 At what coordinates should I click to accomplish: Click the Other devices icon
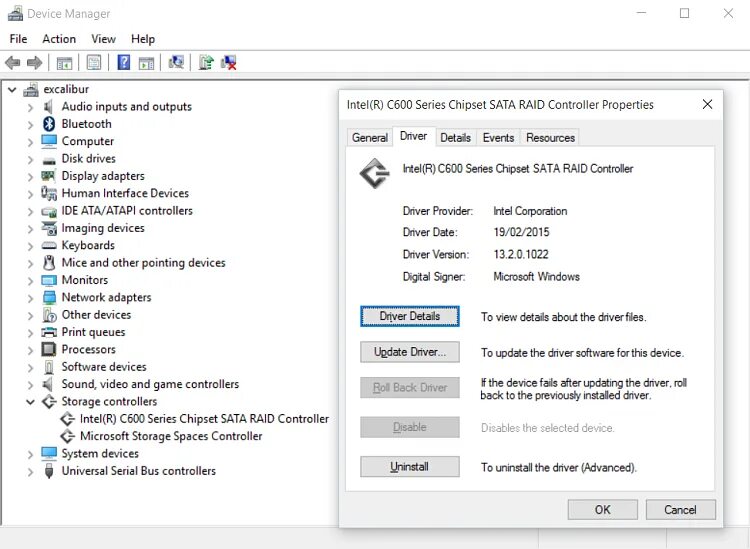pyautogui.click(x=49, y=315)
